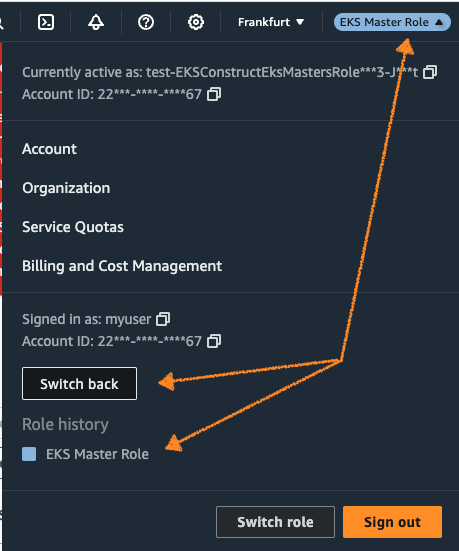Collapse the EKS Master Role account menu
Image resolution: width=459 pixels, height=551 pixels.
click(392, 22)
